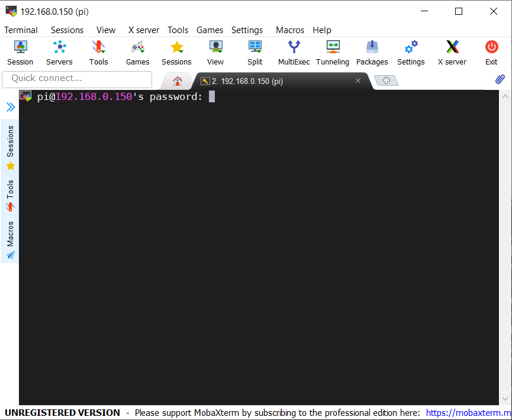Open the Macros menu in menu bar

(x=290, y=30)
